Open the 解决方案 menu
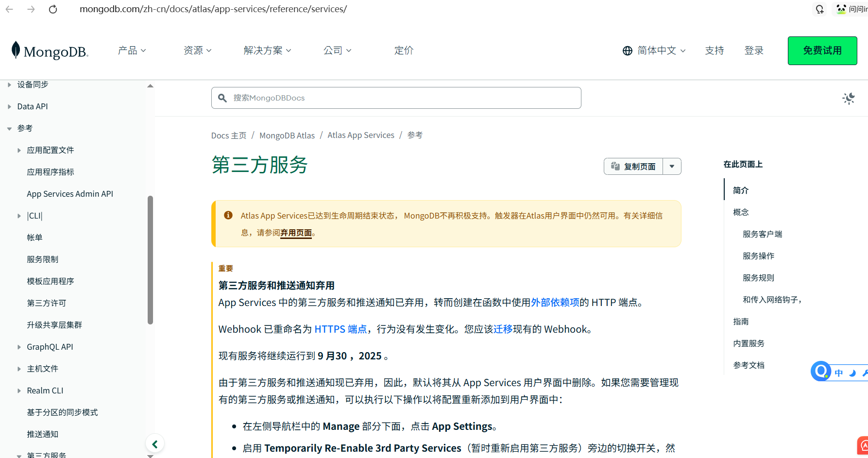This screenshot has height=458, width=868. click(267, 50)
